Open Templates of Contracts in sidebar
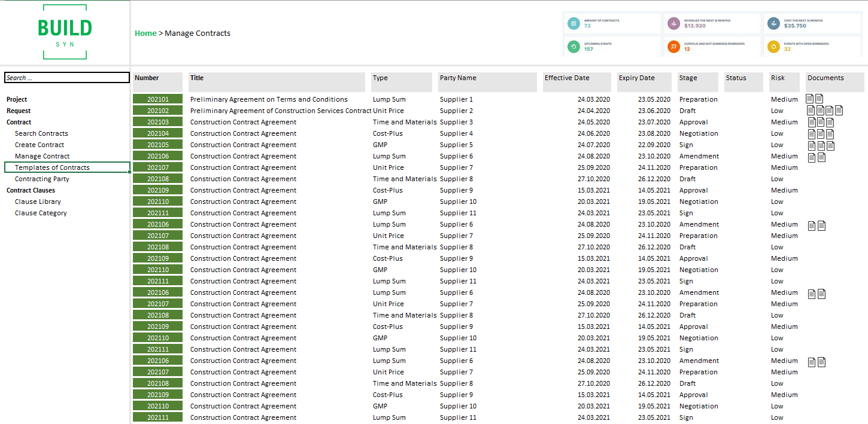 pos(52,167)
